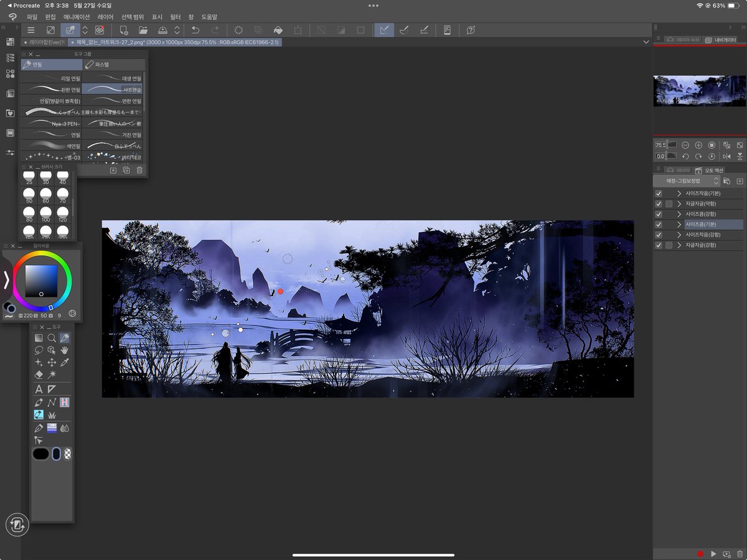
Task: Toggle checkbox for 사이즈작음(강함) action
Action: pyautogui.click(x=659, y=235)
